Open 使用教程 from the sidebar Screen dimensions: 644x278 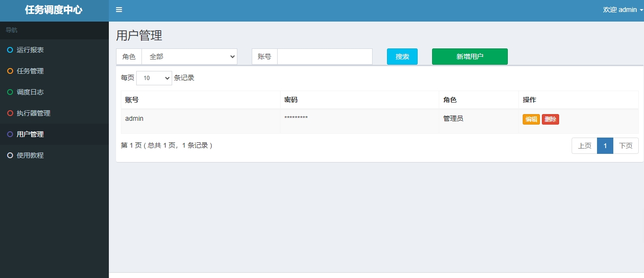[x=30, y=155]
